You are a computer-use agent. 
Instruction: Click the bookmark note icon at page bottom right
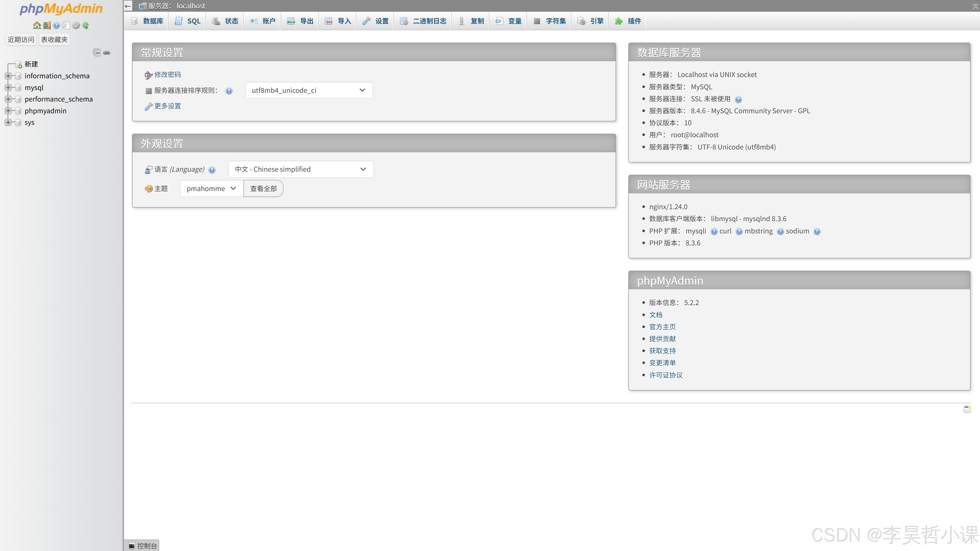(967, 409)
